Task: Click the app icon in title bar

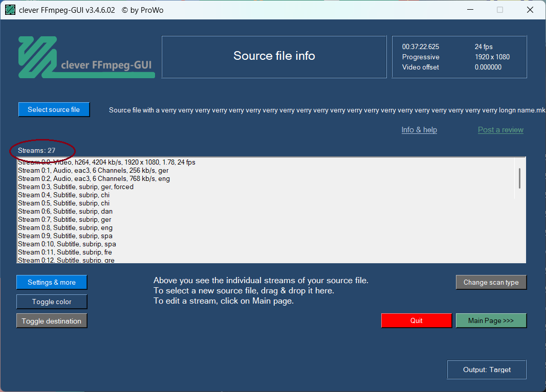Action: point(10,10)
